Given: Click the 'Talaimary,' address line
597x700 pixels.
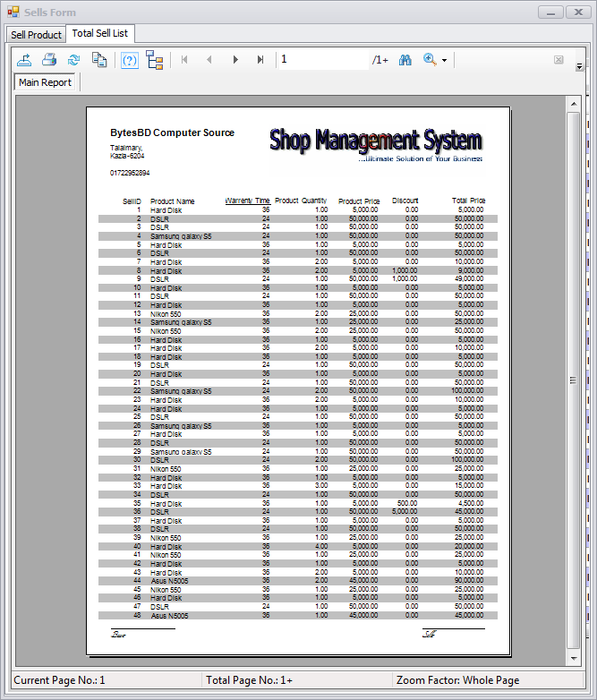Looking at the screenshot, I should (x=126, y=148).
